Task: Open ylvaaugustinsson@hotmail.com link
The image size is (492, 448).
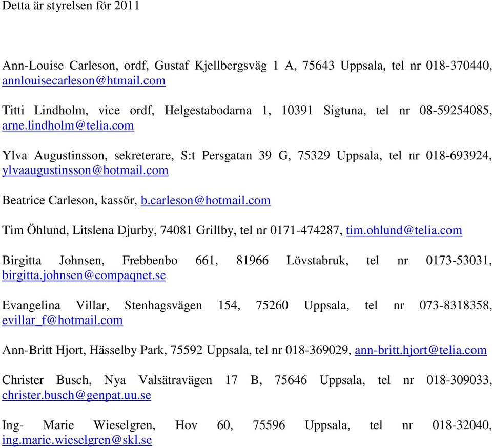Action: click(x=86, y=170)
